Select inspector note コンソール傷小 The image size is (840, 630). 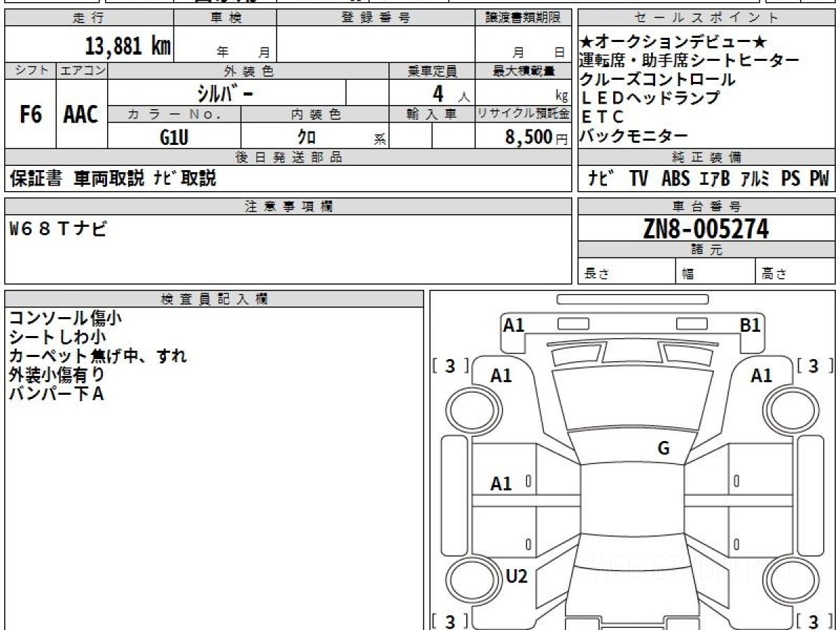65,318
